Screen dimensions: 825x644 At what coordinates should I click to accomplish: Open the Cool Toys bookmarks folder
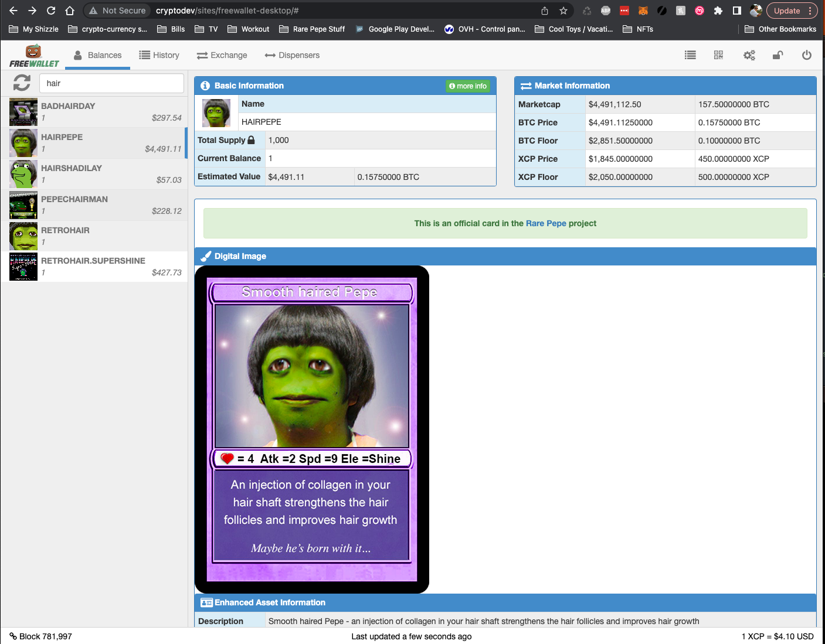pyautogui.click(x=574, y=29)
